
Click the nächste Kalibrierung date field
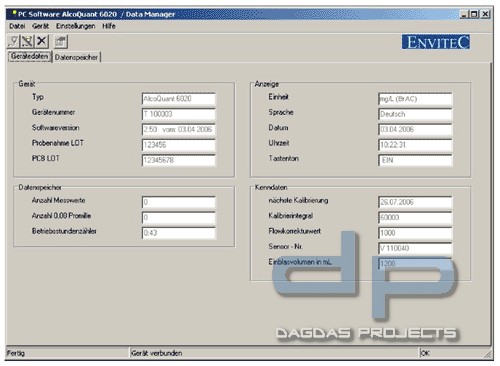[415, 202]
